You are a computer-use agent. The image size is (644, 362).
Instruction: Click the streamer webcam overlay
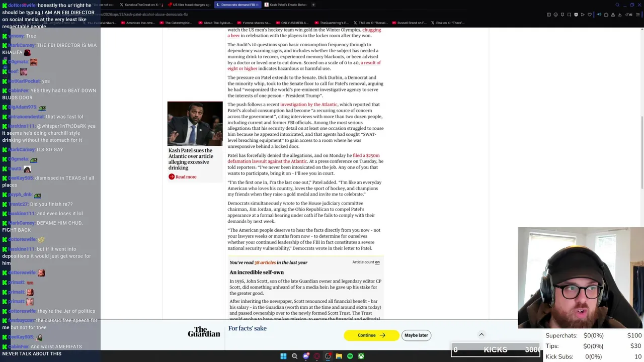[581, 278]
